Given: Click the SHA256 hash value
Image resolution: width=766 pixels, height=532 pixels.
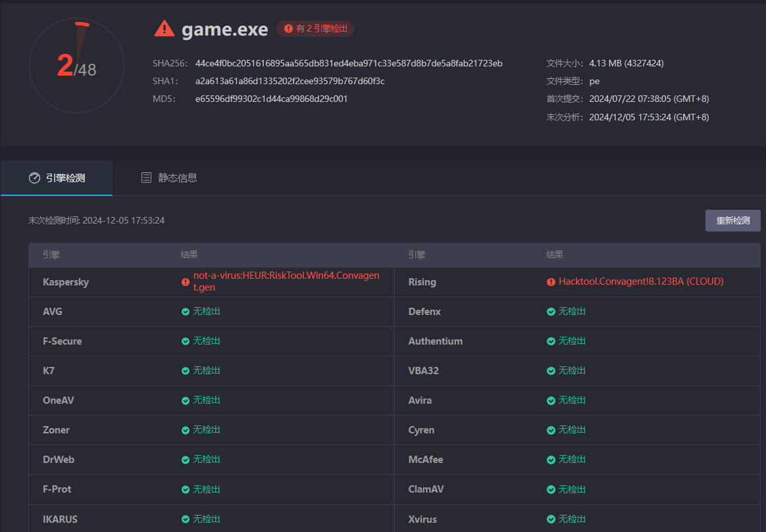Looking at the screenshot, I should point(349,63).
